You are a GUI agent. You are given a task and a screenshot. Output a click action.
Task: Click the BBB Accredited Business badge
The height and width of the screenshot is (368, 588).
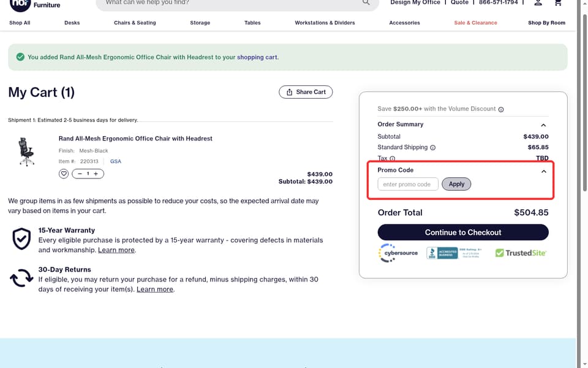click(x=454, y=253)
